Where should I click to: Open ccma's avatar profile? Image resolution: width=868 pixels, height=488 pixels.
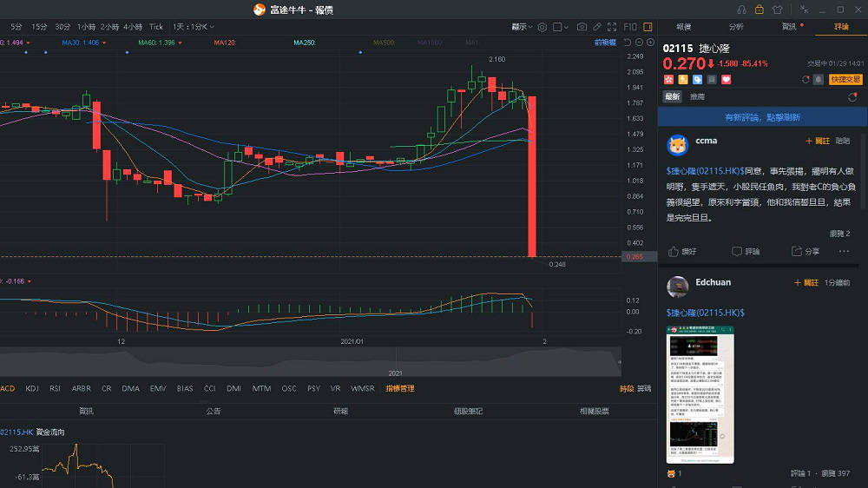click(678, 145)
